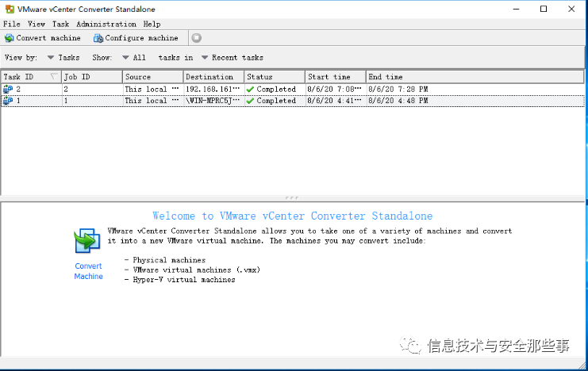Open the View menu
Viewport: 588px width, 371px height.
point(36,24)
